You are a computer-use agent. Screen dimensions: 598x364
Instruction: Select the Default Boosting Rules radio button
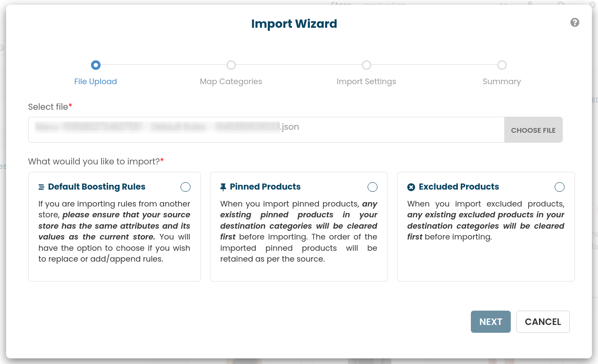point(185,187)
